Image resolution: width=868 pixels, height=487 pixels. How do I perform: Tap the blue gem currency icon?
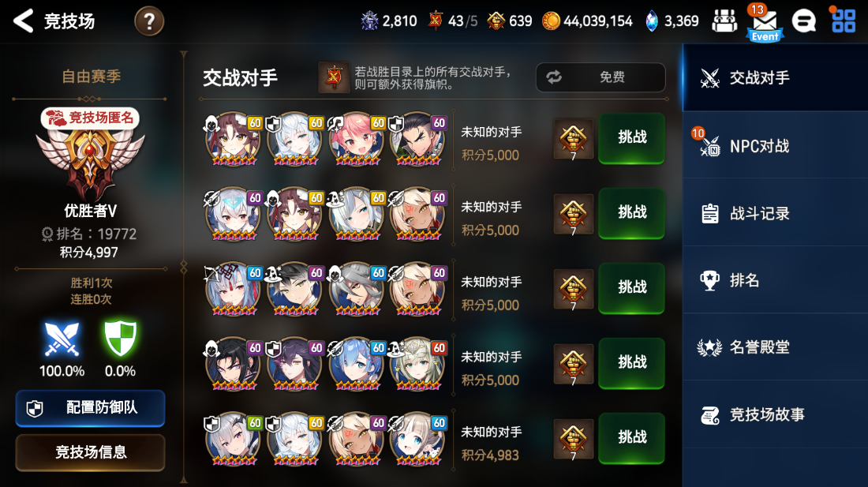pos(652,21)
